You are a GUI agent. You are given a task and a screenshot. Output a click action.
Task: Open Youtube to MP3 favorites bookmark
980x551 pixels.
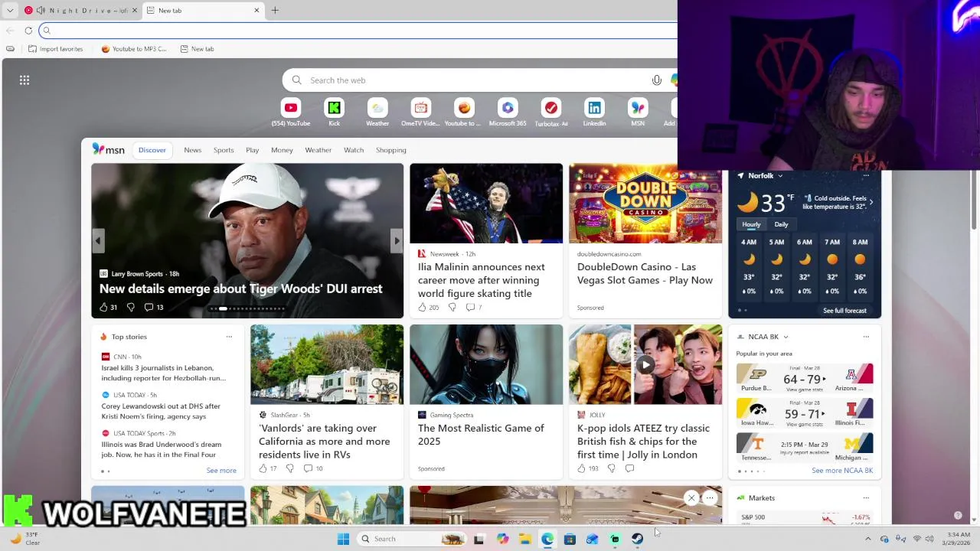tap(134, 49)
